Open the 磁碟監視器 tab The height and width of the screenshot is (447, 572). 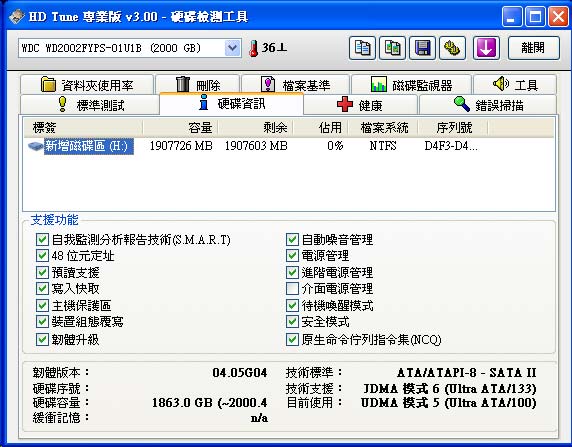(411, 85)
